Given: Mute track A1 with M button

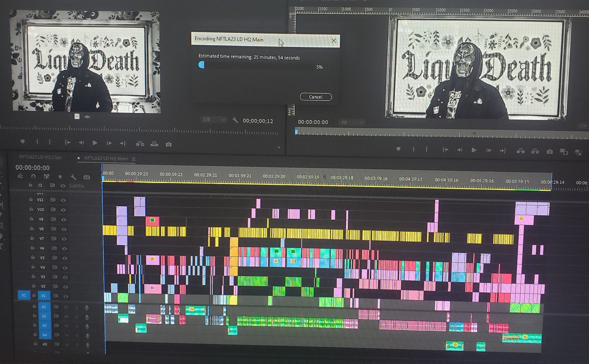Looking at the screenshot, I should tap(66, 308).
